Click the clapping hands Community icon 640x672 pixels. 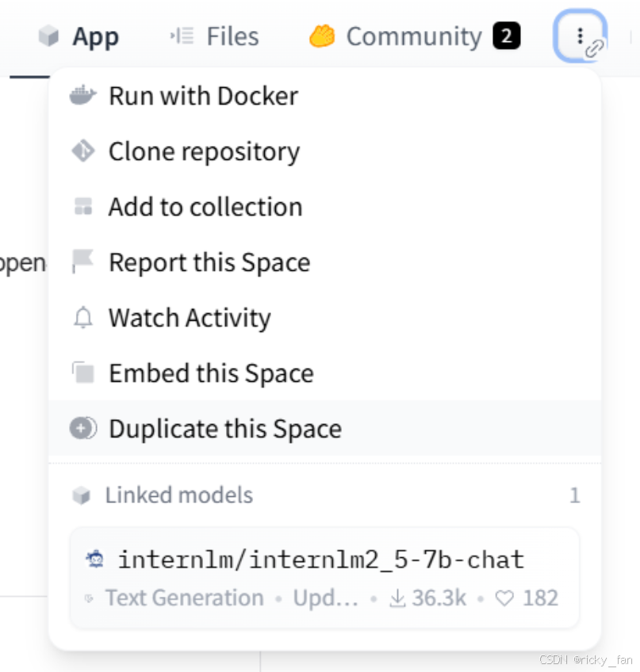point(322,36)
